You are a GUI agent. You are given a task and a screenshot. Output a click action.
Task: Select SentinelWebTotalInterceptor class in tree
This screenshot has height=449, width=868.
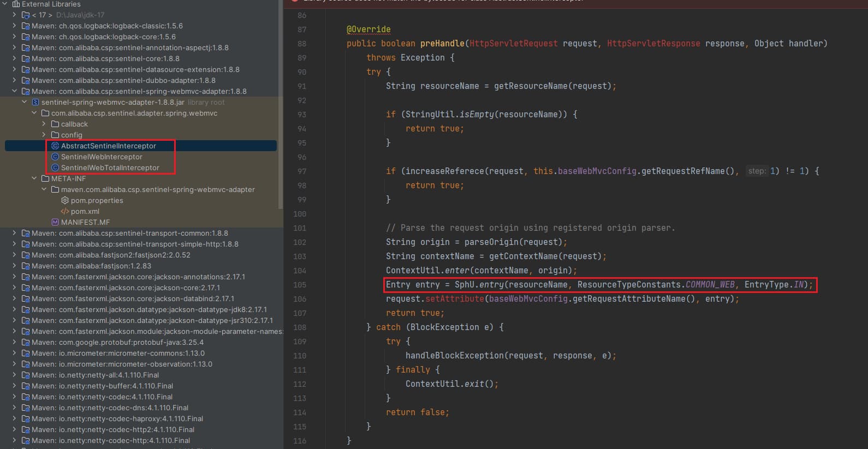coord(141,167)
